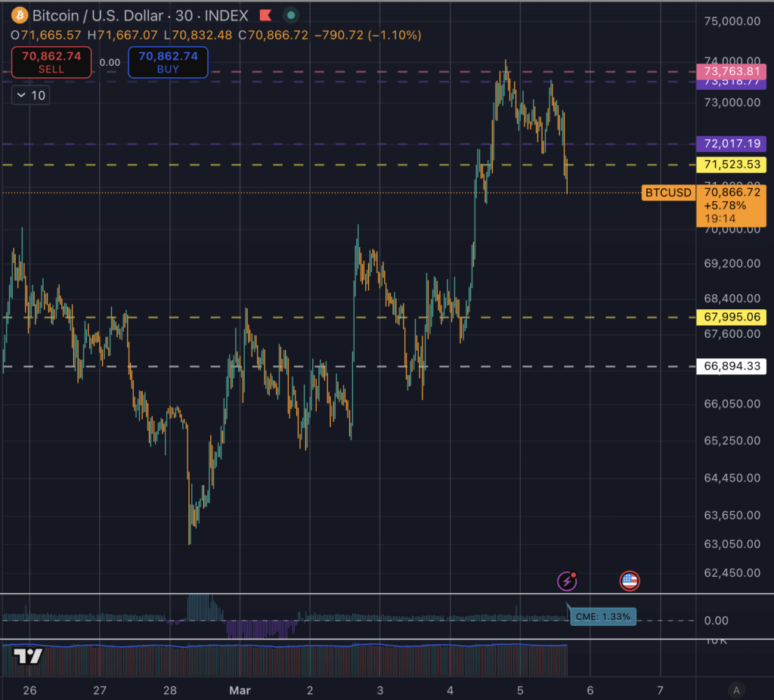The width and height of the screenshot is (774, 700).
Task: Click the symbol title Bitcoin / U.S. Dollar
Action: tap(98, 15)
